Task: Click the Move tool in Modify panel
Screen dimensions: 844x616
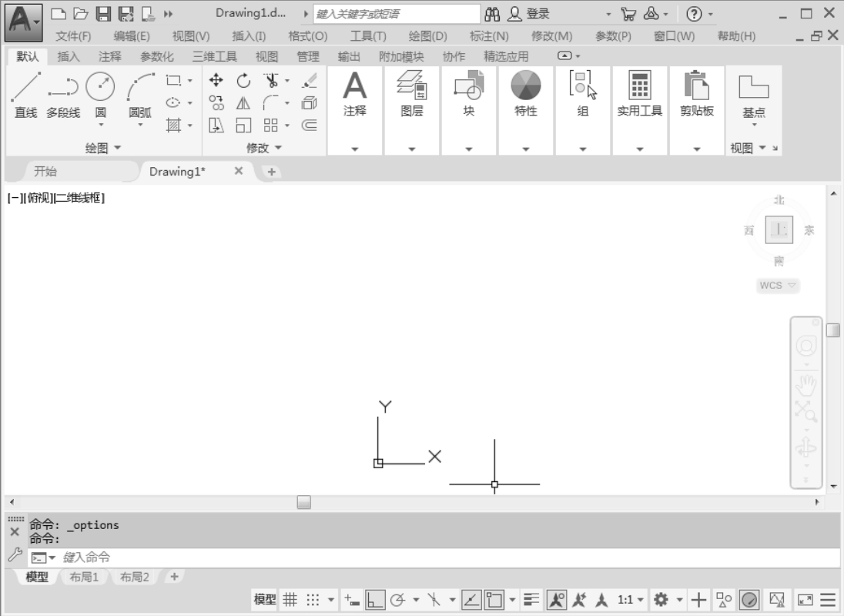Action: tap(216, 80)
